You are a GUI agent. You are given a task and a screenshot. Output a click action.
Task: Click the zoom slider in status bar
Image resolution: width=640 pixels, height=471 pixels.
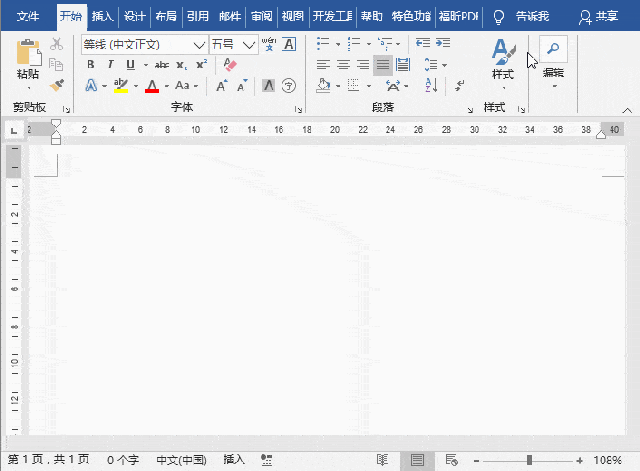coord(529,460)
